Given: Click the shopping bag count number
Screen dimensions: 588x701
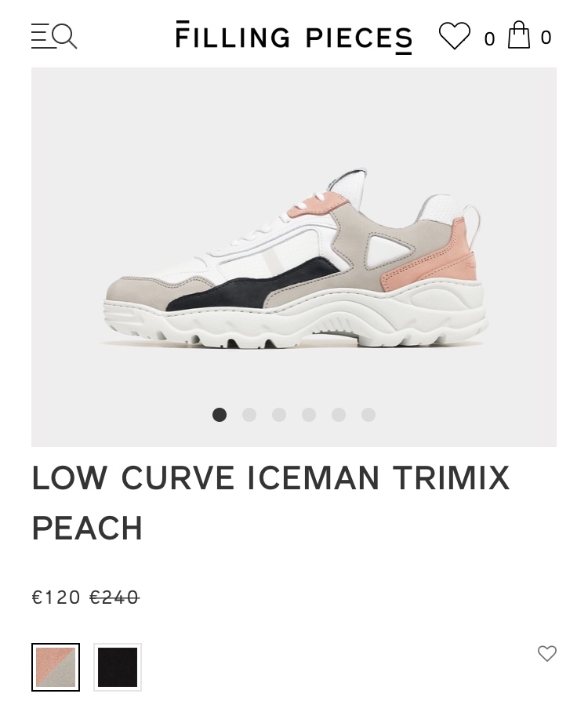Looking at the screenshot, I should tap(546, 38).
